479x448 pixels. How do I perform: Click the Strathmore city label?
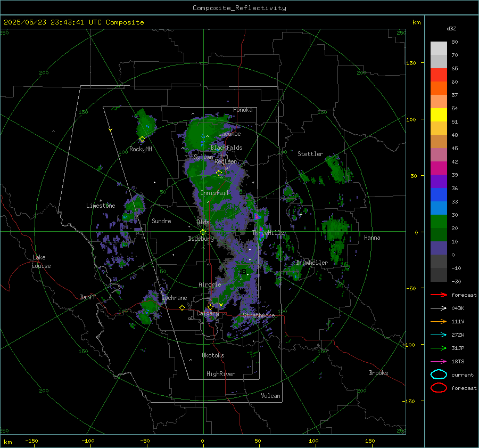point(259,315)
